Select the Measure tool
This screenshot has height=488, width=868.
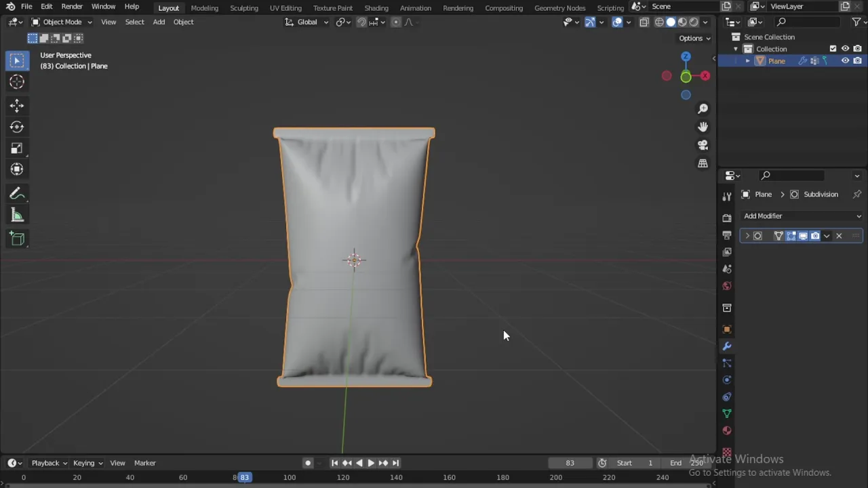pos(17,216)
